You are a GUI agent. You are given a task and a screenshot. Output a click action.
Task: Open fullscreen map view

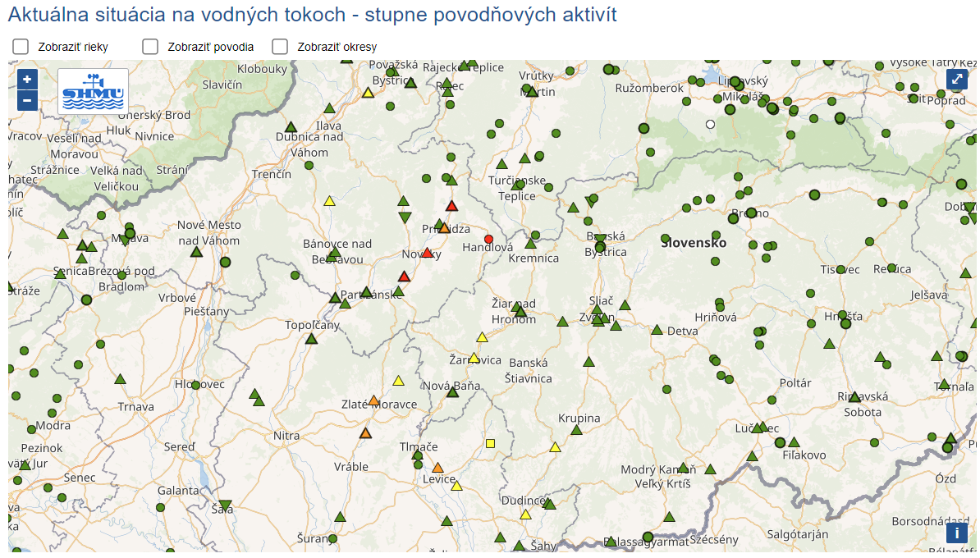point(957,79)
